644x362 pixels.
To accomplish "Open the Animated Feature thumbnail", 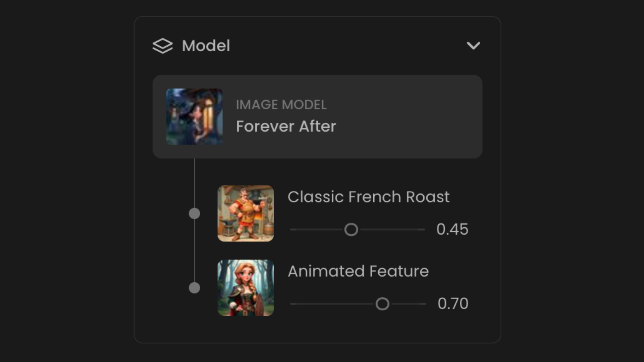I will point(246,288).
